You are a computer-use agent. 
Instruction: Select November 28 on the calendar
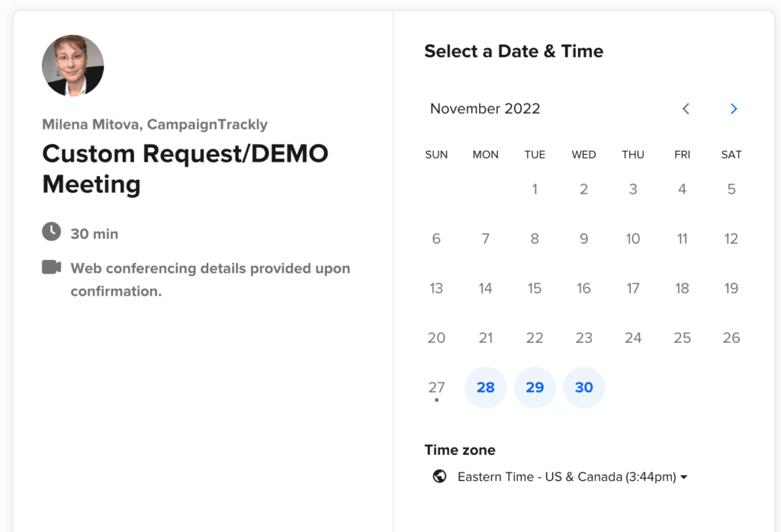(486, 387)
